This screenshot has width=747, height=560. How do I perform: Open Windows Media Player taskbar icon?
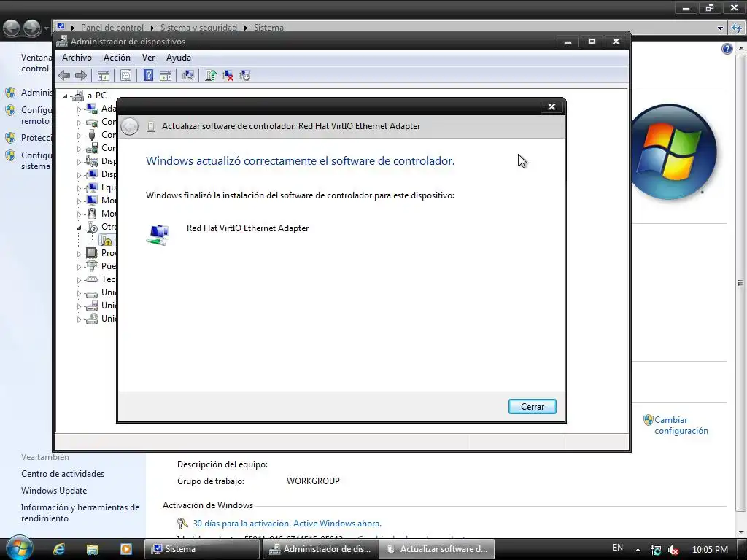[125, 549]
